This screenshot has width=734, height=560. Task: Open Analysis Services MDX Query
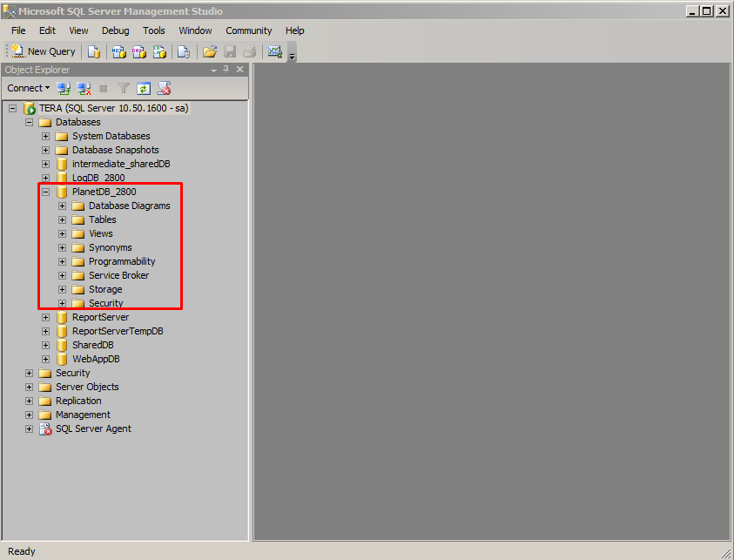(x=119, y=51)
